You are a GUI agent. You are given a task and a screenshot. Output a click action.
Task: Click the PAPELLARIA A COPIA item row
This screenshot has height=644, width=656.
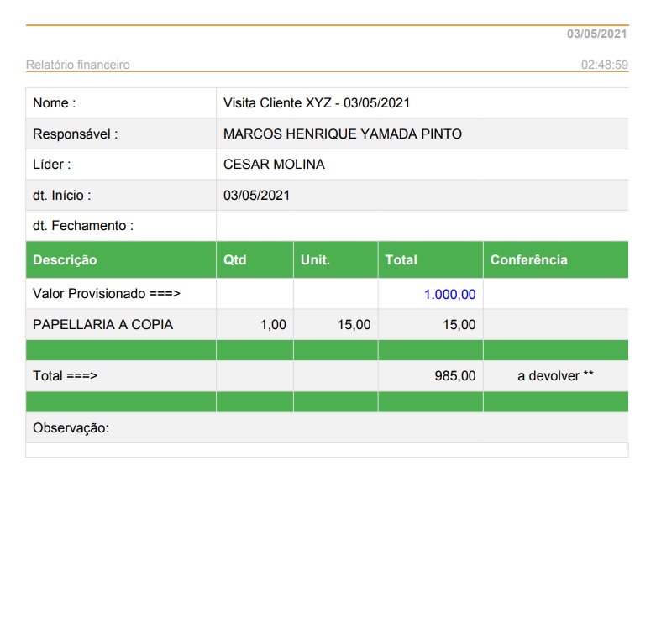102,325
